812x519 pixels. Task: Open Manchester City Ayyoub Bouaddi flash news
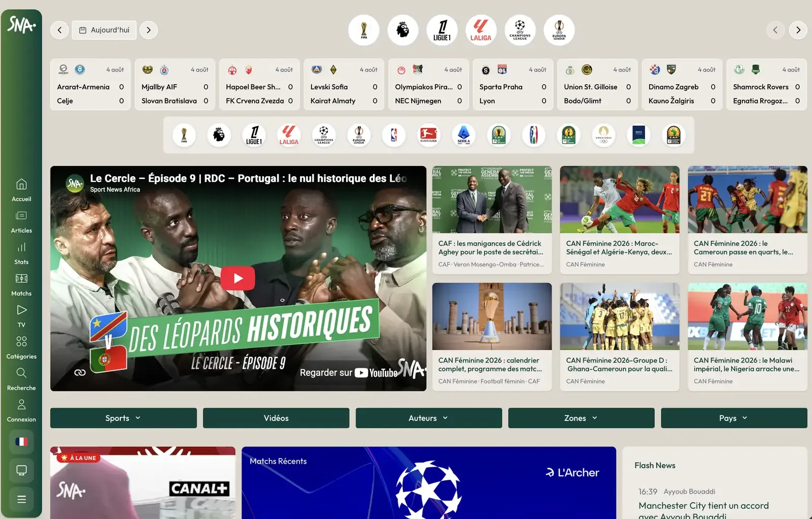[x=703, y=509]
